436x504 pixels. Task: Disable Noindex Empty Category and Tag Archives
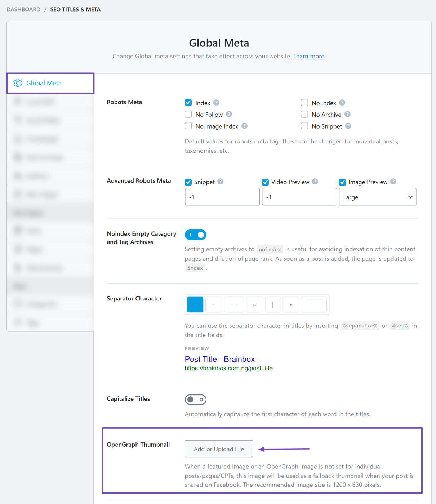[x=196, y=235]
